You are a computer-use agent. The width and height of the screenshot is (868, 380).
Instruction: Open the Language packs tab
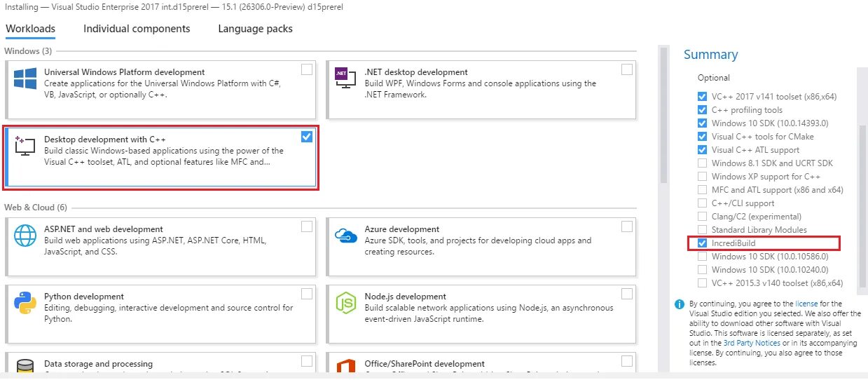tap(255, 29)
